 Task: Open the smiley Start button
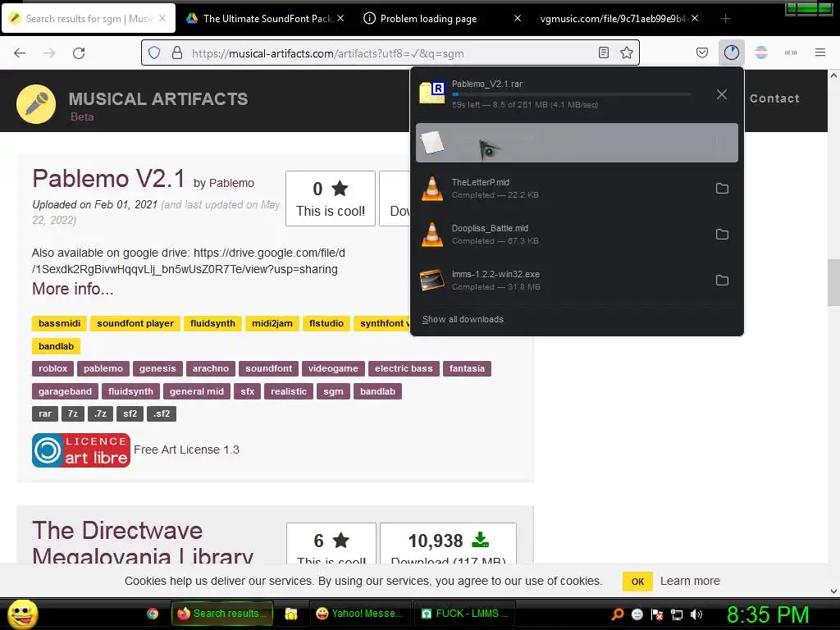coord(22,614)
